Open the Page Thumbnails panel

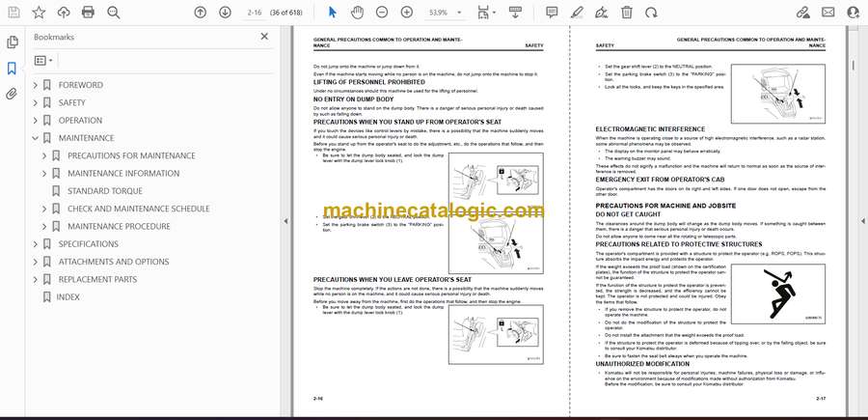click(x=12, y=42)
